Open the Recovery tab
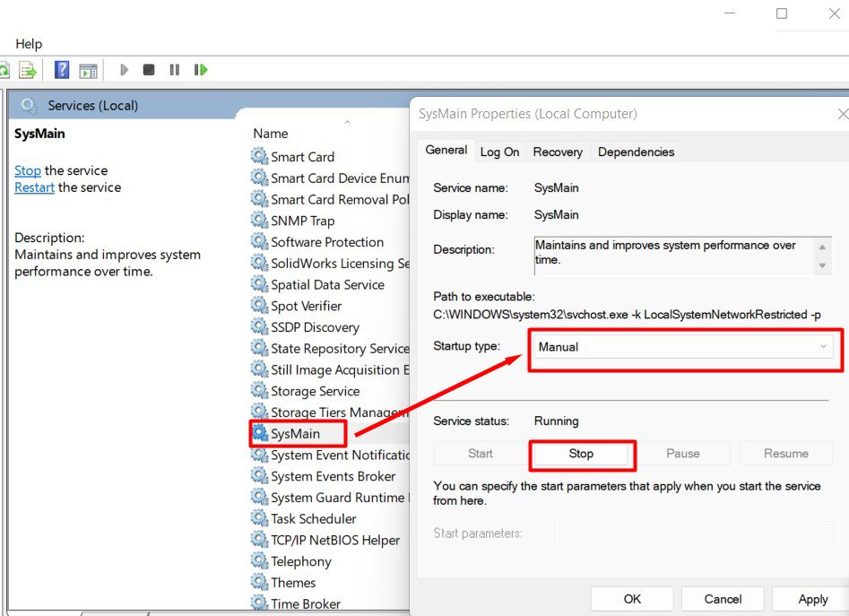Image resolution: width=849 pixels, height=616 pixels. [x=558, y=152]
